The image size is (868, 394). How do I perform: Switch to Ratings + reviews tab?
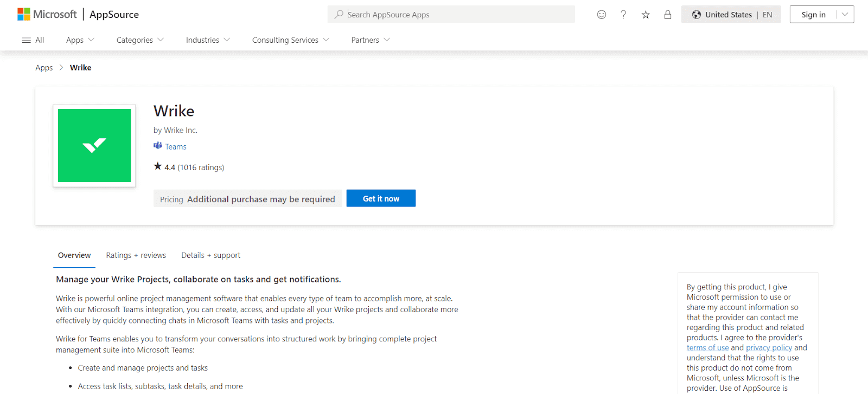point(136,255)
